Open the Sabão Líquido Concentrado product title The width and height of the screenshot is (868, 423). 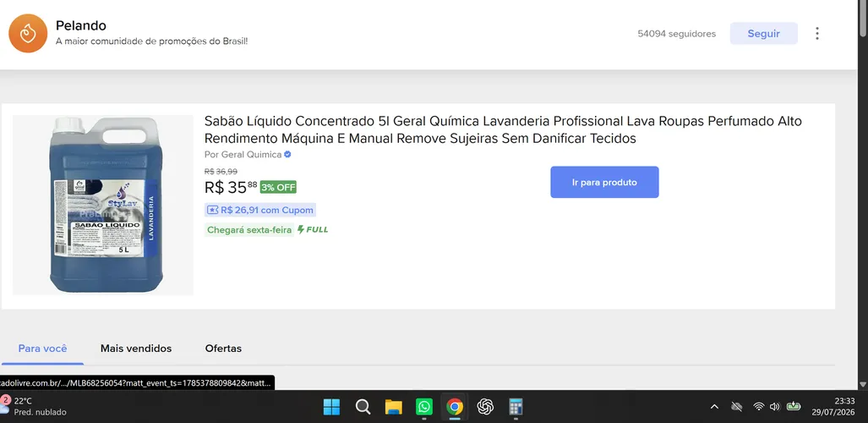pos(503,129)
